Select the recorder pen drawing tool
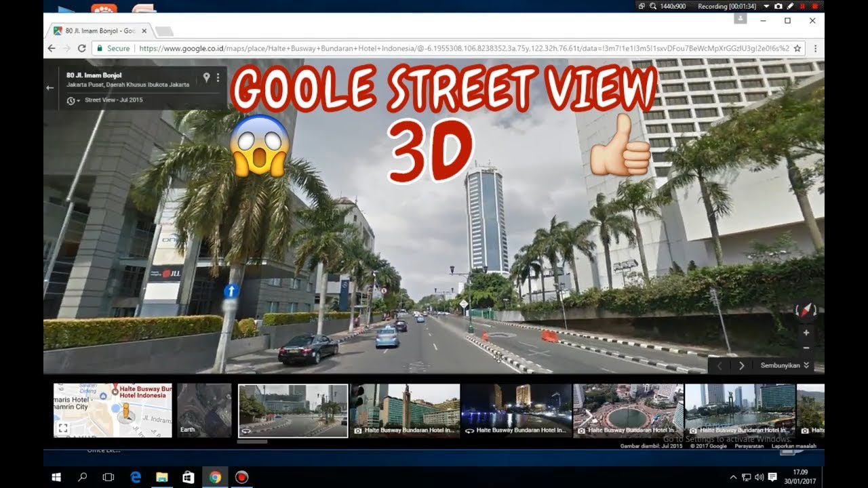 790,6
